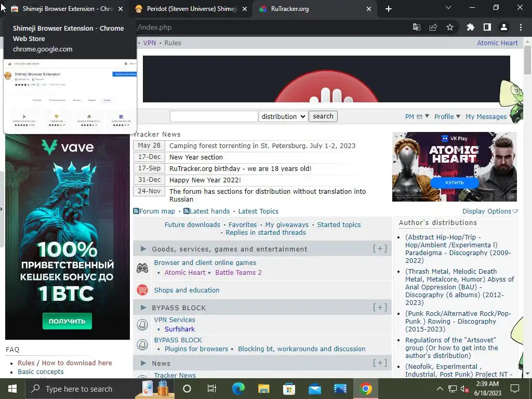
Task: Expand [+] for Goods, services, games section
Action: click(x=380, y=249)
